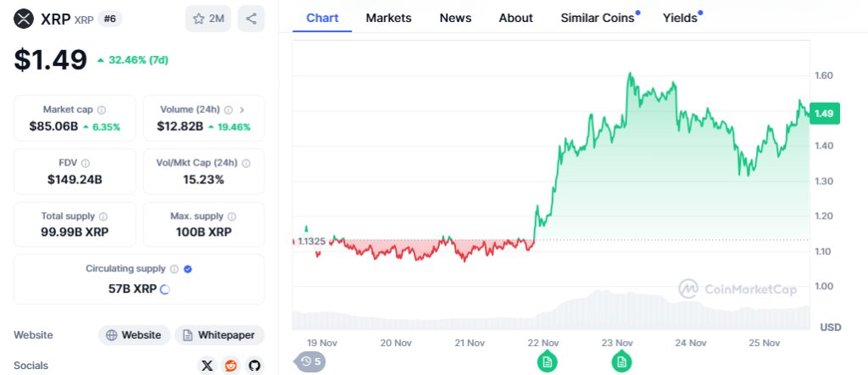The width and height of the screenshot is (868, 375).
Task: Switch to the Markets tab
Action: coord(388,19)
